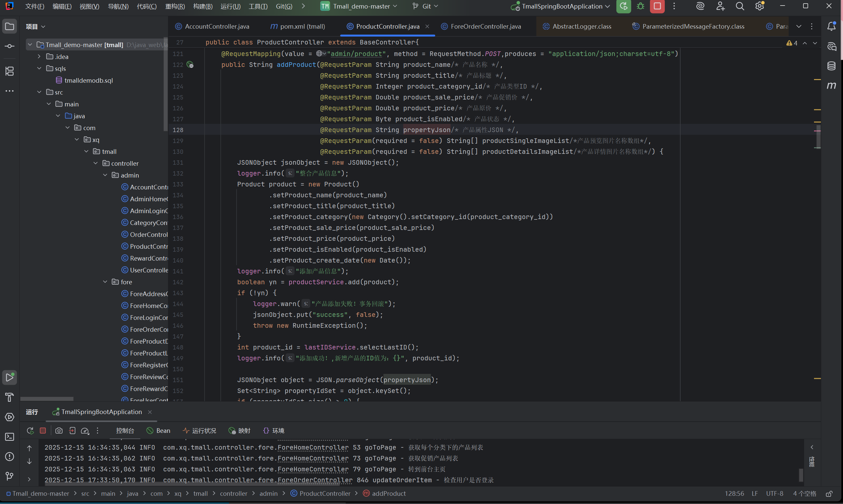Viewport: 843px width, 504px height.
Task: Collapse the fore package folder
Action: point(105,282)
